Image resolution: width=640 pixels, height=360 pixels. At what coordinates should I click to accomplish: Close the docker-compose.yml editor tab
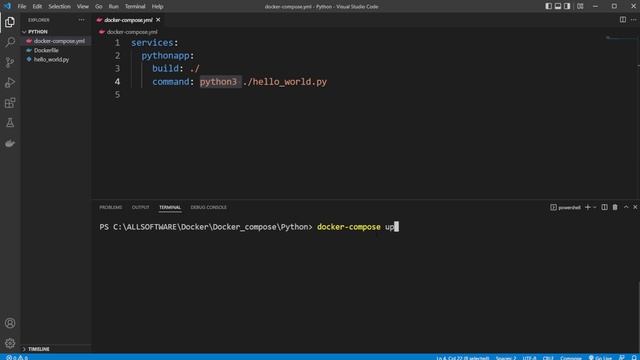[x=158, y=20]
